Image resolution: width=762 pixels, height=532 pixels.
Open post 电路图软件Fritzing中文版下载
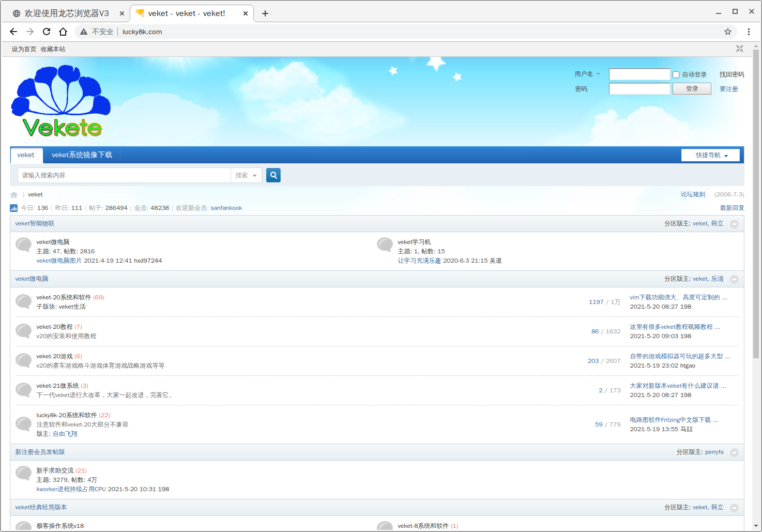tap(674, 420)
